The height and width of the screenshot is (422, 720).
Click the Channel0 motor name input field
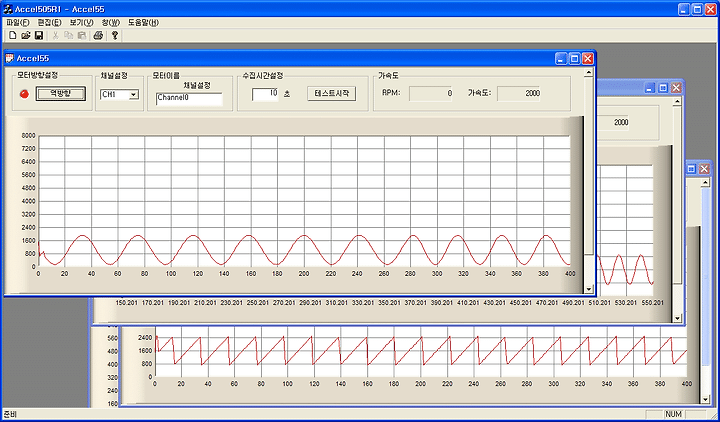(189, 99)
